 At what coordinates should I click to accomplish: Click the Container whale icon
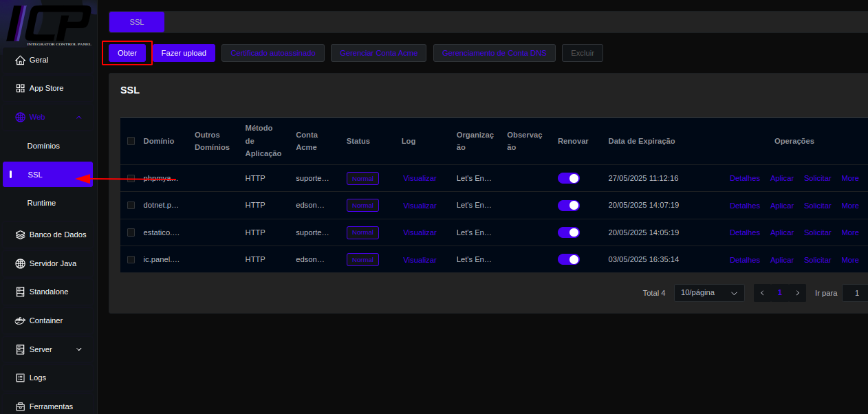click(20, 321)
